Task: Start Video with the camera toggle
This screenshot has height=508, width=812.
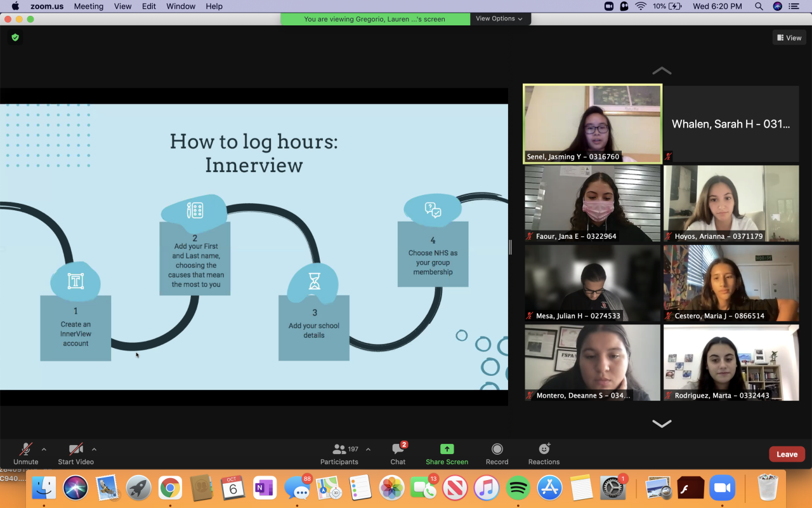Action: click(75, 455)
